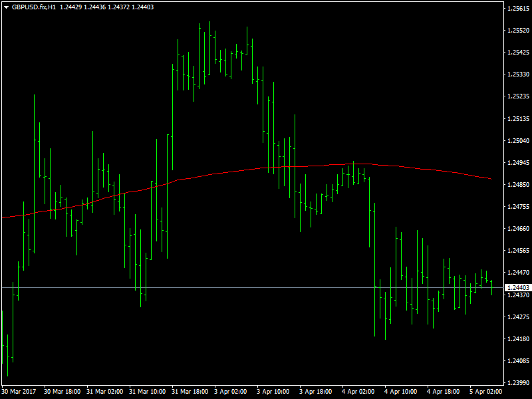Click the 1.25135 price scale label
Viewport: 532px width, 399px height.
[x=519, y=119]
